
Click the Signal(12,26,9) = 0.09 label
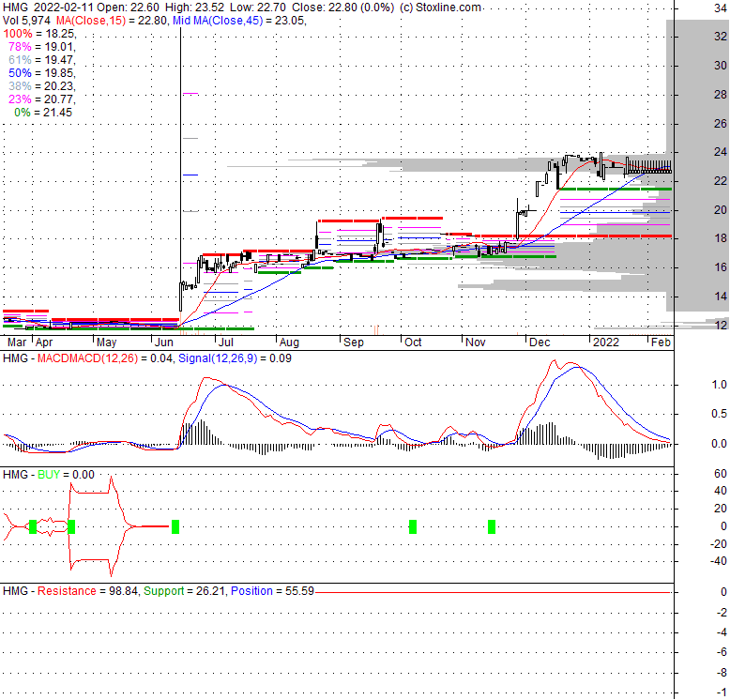pos(235,358)
